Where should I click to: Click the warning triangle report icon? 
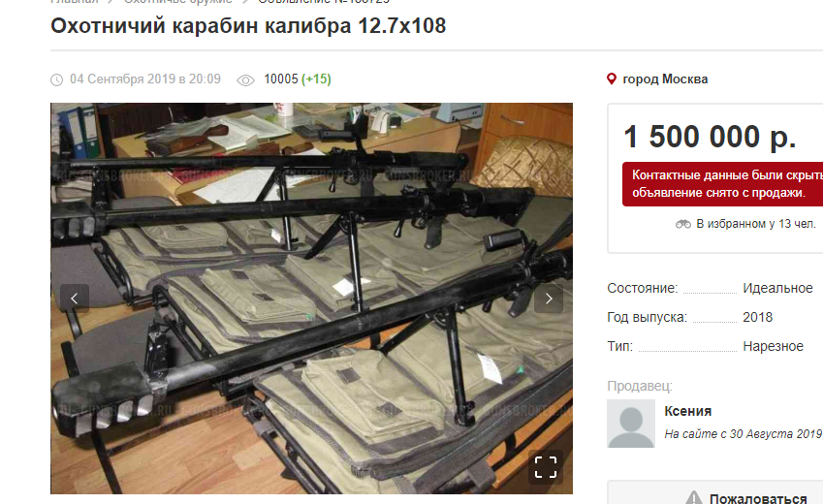[x=693, y=498]
